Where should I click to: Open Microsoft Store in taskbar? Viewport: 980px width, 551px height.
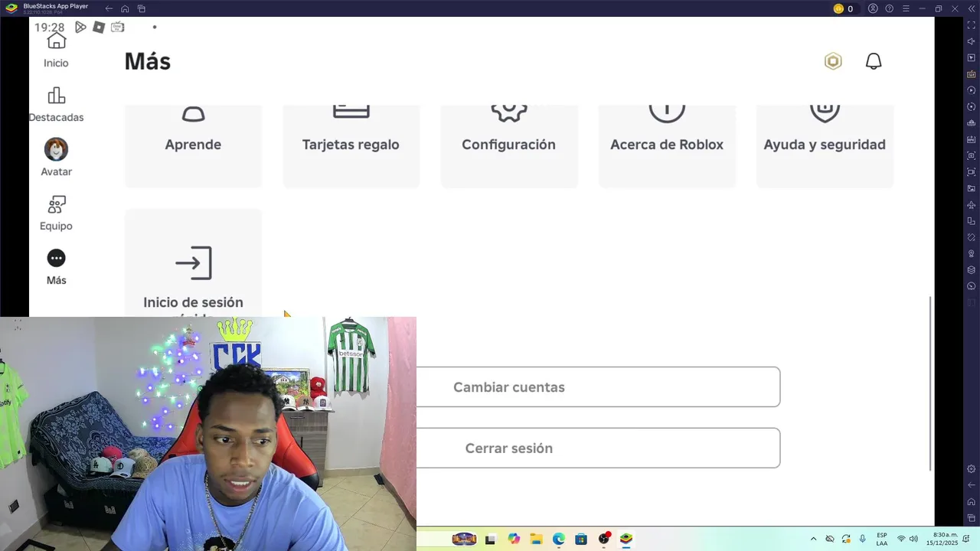point(581,539)
